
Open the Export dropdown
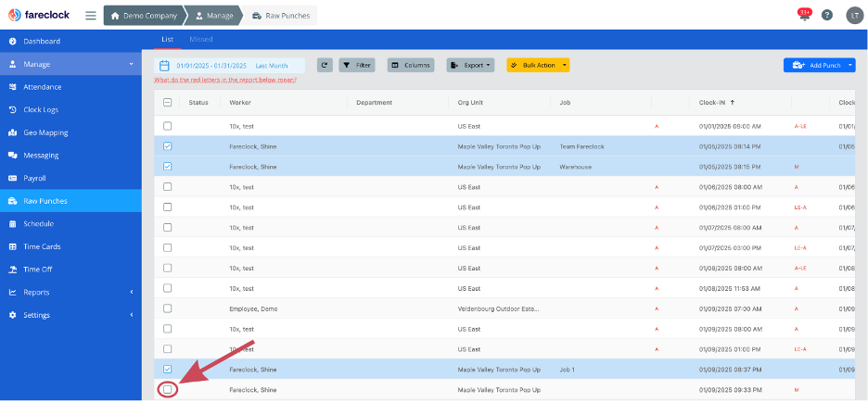470,65
